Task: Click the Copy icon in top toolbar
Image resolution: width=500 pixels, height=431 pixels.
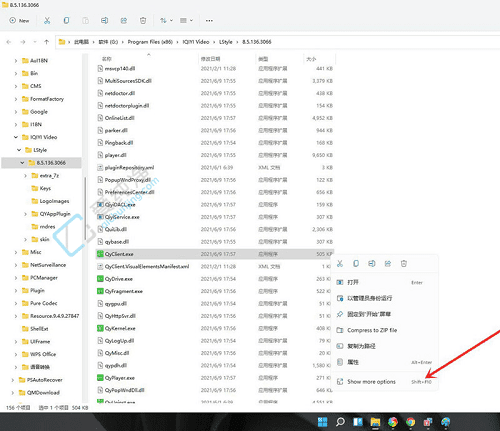Action: (x=66, y=21)
